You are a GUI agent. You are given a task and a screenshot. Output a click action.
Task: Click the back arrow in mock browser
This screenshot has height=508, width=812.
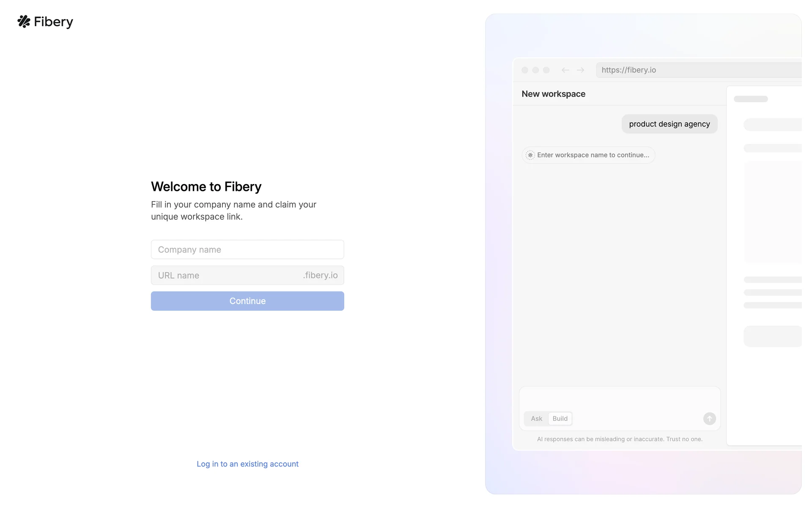point(565,70)
